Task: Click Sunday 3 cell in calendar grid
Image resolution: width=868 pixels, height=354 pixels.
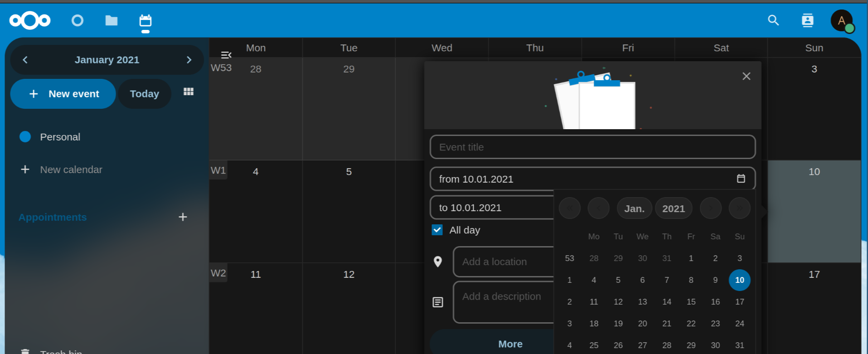Action: (x=815, y=109)
